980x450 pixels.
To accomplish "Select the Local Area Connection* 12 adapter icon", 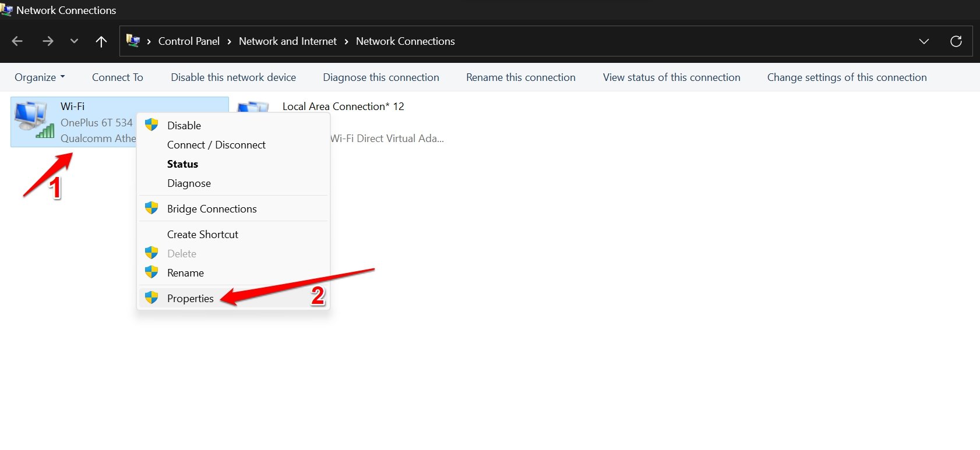I will pos(253,108).
